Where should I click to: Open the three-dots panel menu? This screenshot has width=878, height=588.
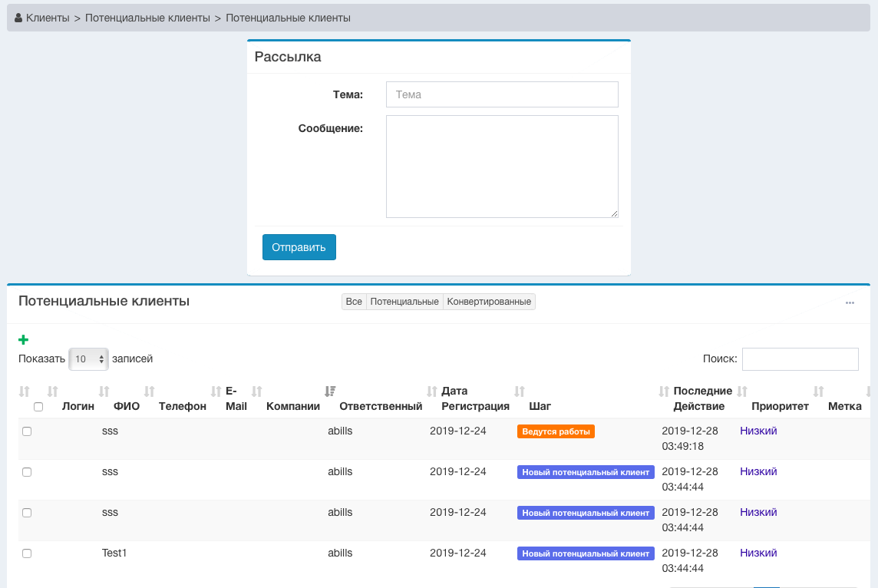point(850,302)
